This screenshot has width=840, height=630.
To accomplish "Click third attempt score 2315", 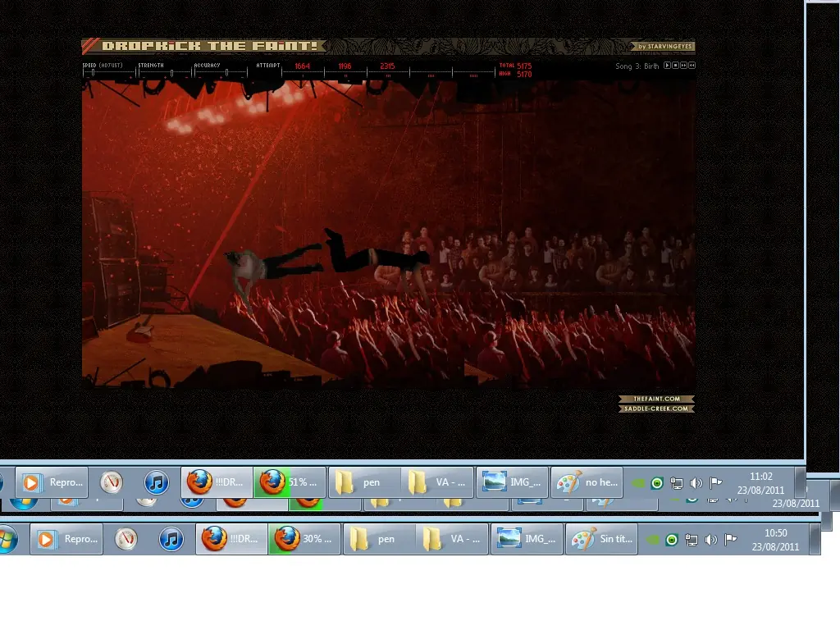I will [387, 66].
